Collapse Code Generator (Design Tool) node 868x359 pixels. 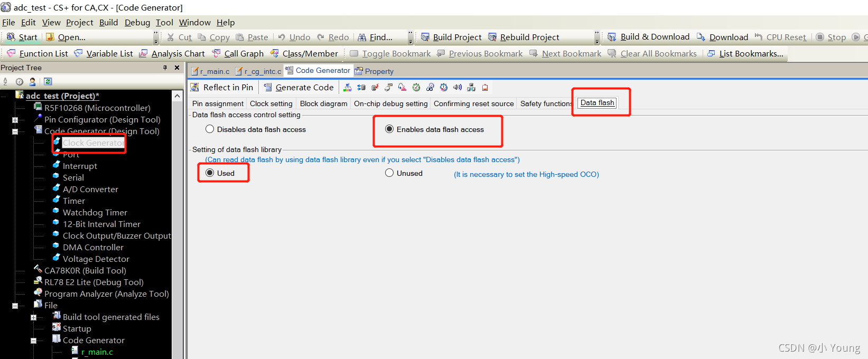pyautogui.click(x=15, y=131)
